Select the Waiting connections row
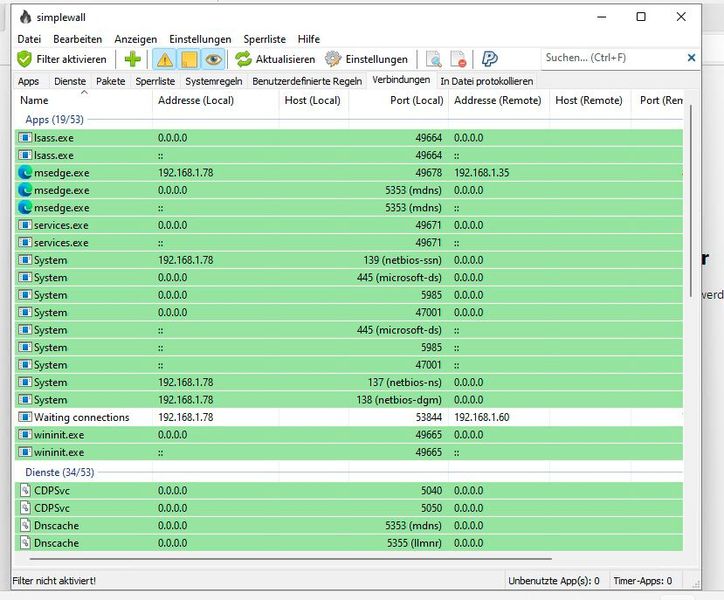724x600 pixels. (x=81, y=417)
